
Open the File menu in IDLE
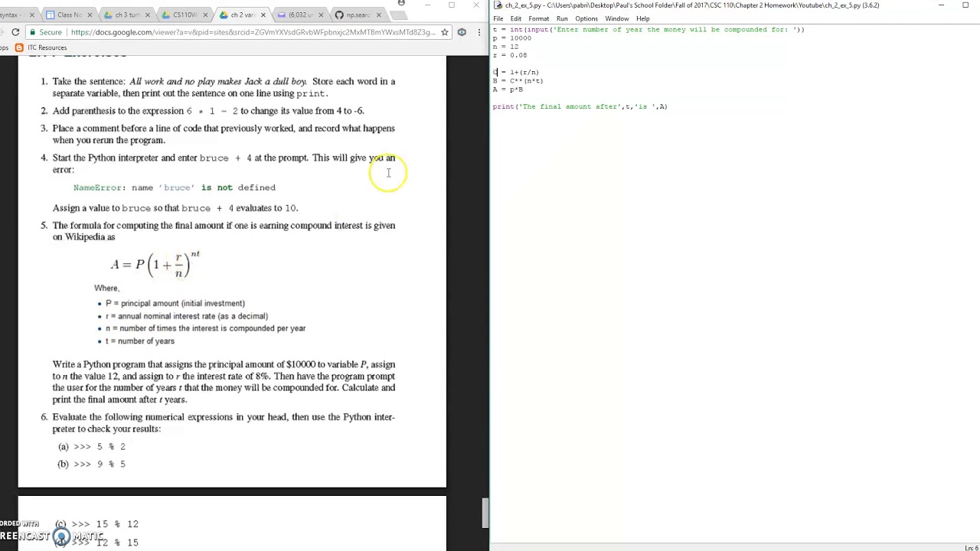pos(498,18)
